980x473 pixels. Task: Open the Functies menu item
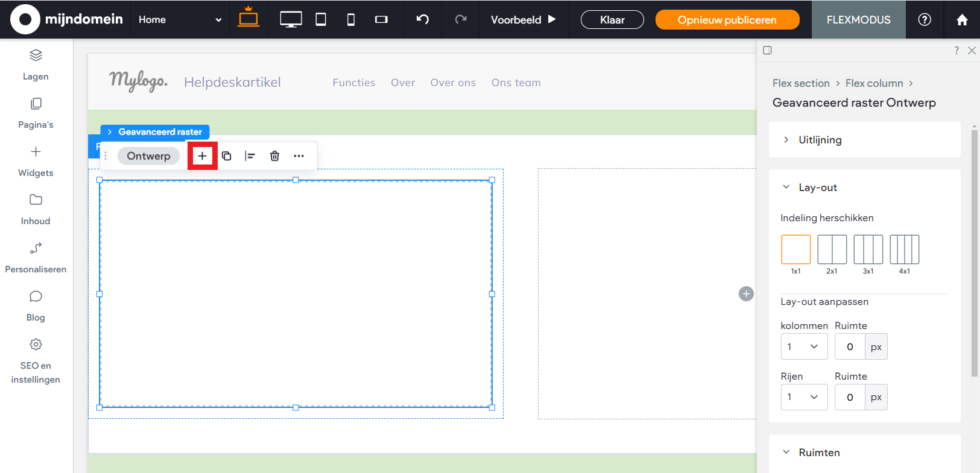[354, 83]
